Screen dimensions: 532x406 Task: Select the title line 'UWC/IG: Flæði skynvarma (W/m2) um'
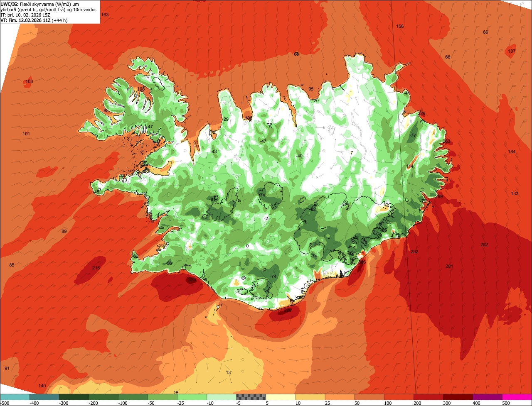pos(39,4)
